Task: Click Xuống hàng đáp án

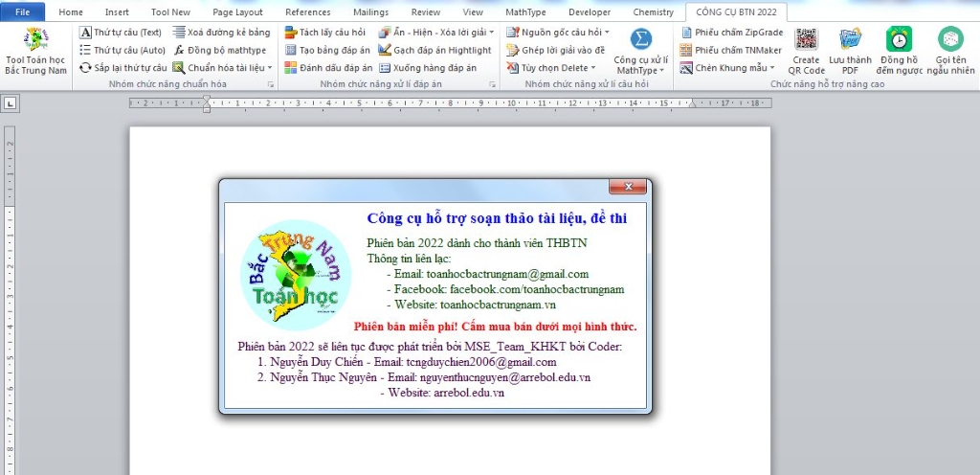Action: [x=428, y=67]
